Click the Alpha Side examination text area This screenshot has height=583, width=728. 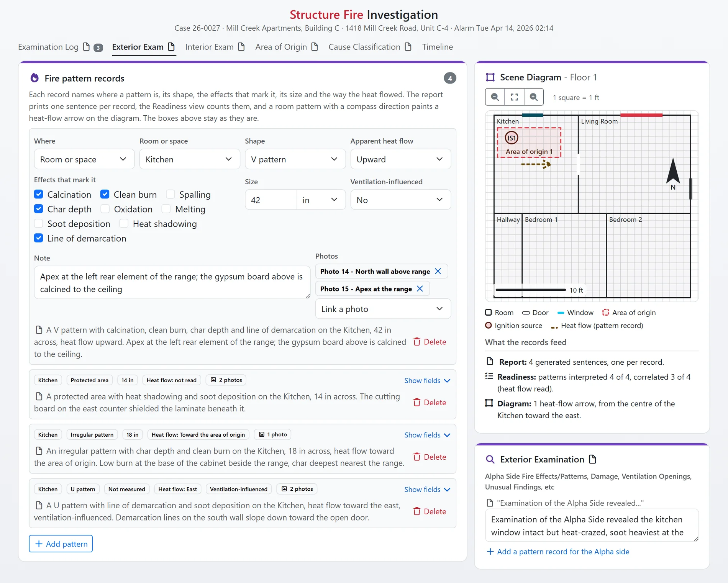[592, 525]
